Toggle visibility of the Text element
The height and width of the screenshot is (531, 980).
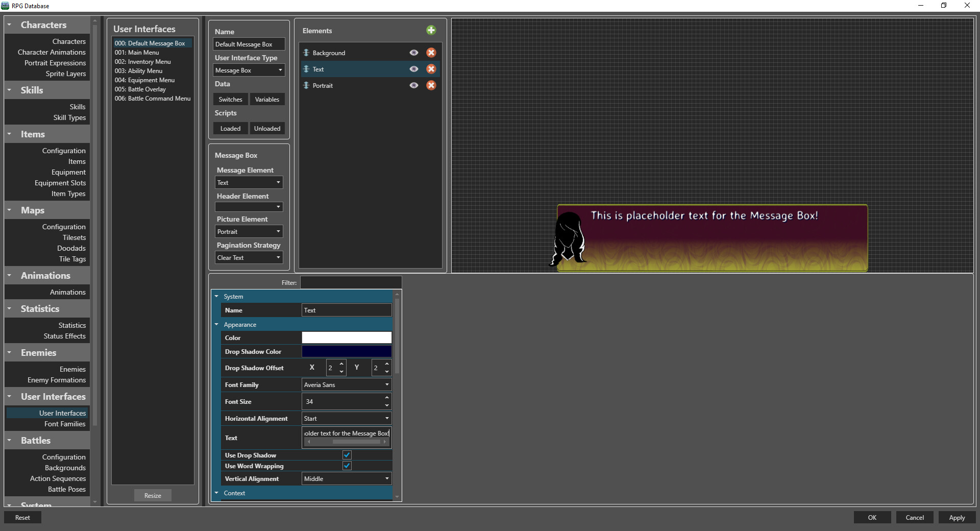click(x=413, y=69)
